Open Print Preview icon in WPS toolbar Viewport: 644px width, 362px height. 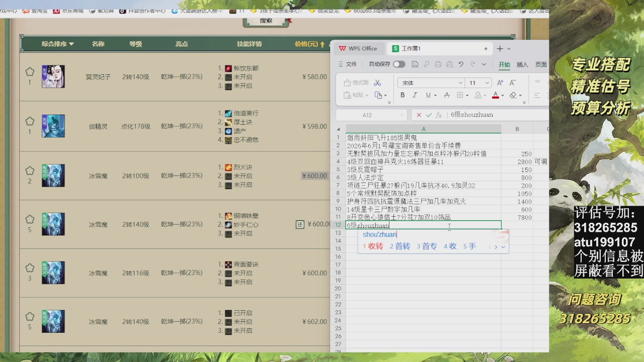click(x=449, y=64)
